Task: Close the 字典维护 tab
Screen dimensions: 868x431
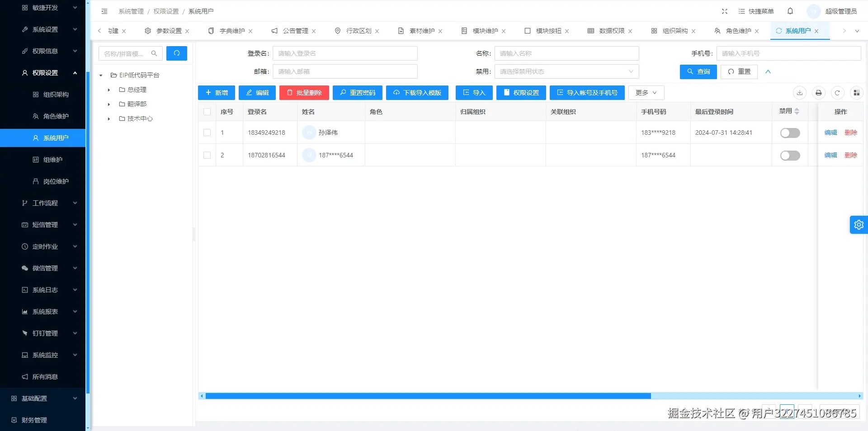Action: [x=250, y=31]
